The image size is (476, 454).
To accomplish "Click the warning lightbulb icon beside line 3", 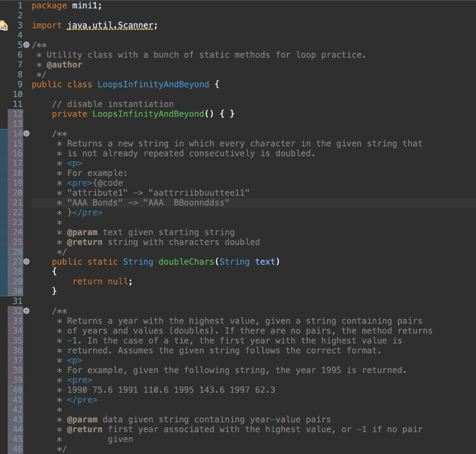I will pos(4,26).
